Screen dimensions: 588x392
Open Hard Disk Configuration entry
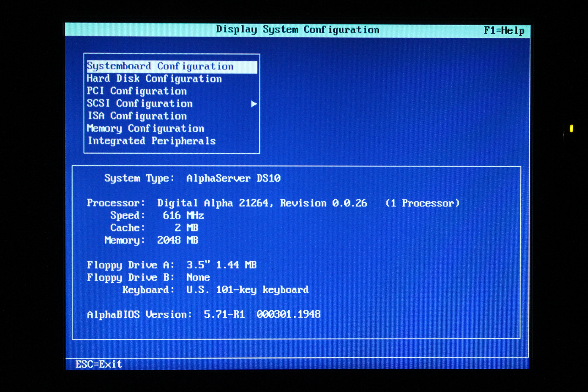pyautogui.click(x=154, y=79)
